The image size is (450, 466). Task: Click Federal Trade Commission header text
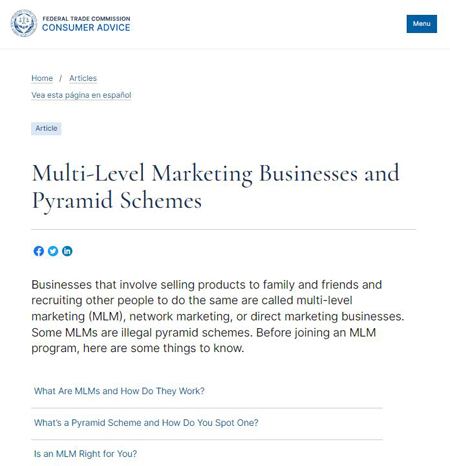point(86,19)
